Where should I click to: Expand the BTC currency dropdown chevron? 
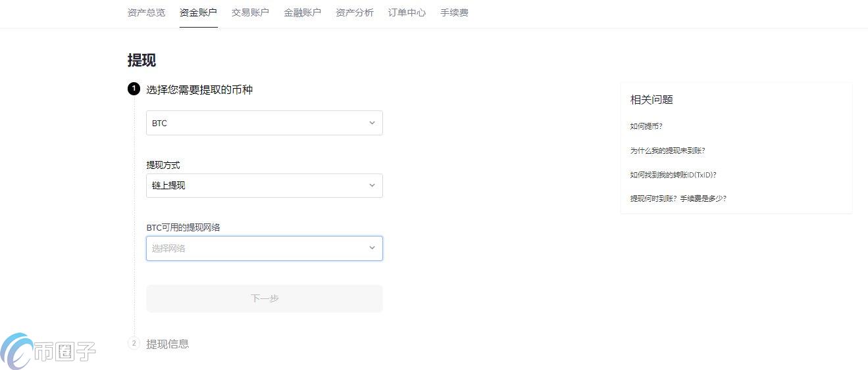(x=372, y=123)
